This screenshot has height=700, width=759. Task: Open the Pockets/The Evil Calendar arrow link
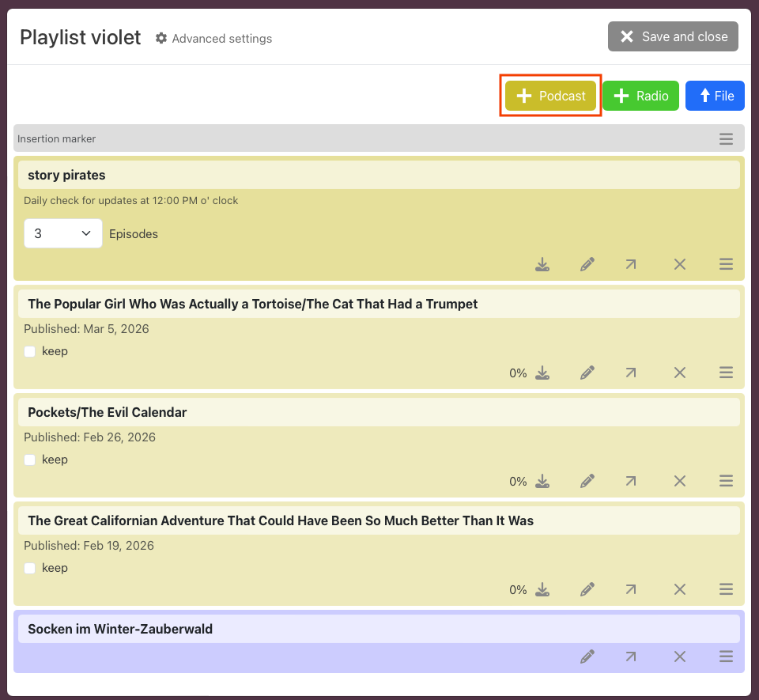[630, 481]
